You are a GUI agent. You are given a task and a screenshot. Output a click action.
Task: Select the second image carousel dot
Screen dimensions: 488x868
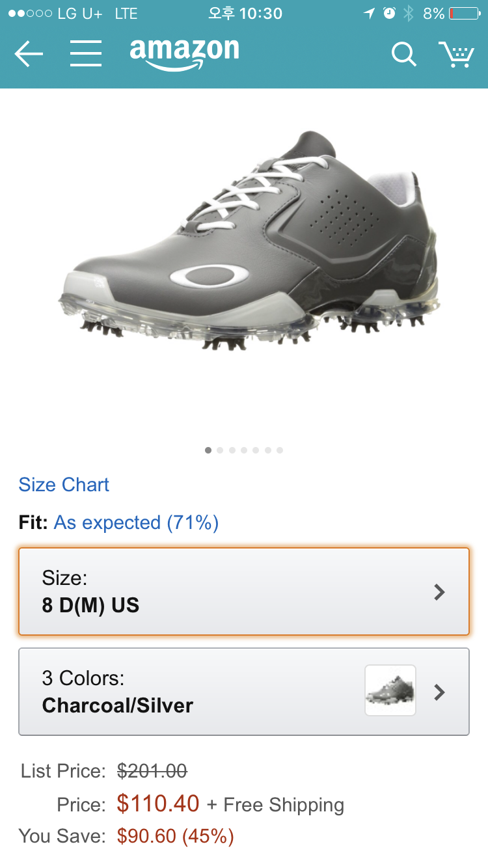point(220,450)
